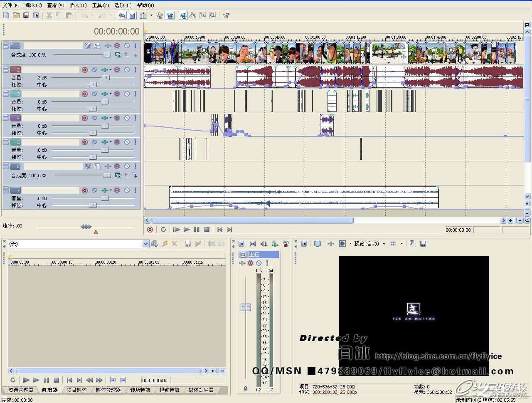Open mixer properties icon

point(241,244)
